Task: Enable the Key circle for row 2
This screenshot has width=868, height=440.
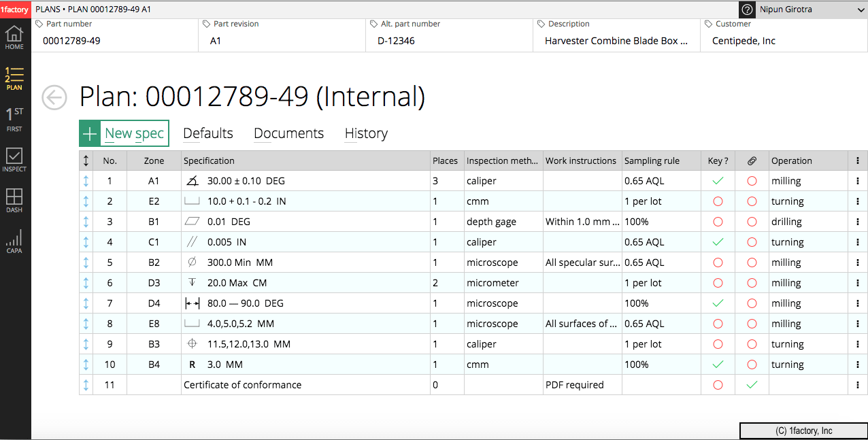Action: [x=718, y=201]
